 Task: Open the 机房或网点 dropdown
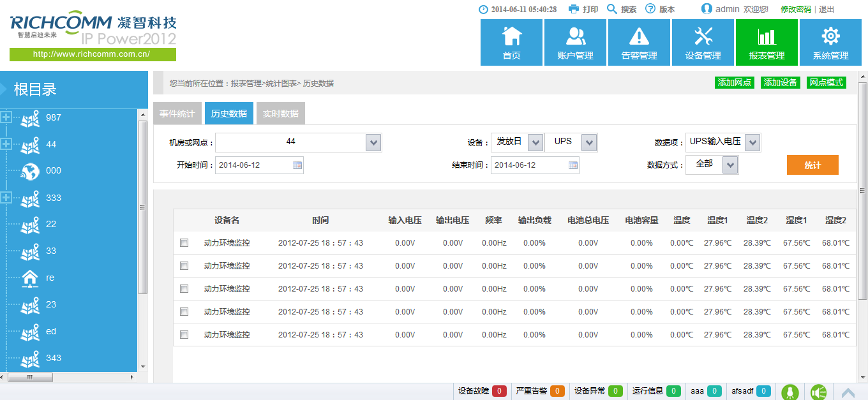click(373, 143)
